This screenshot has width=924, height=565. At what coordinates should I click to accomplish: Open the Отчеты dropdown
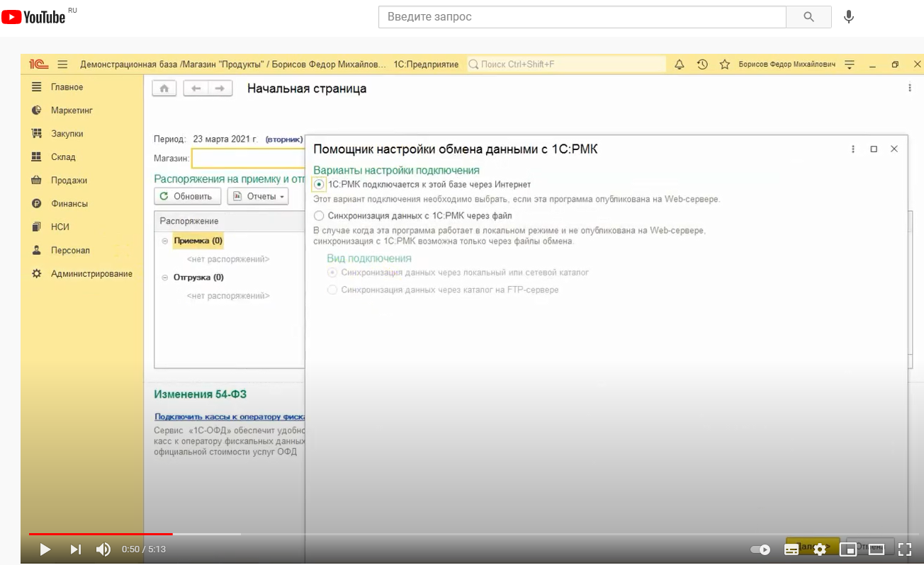click(x=258, y=196)
